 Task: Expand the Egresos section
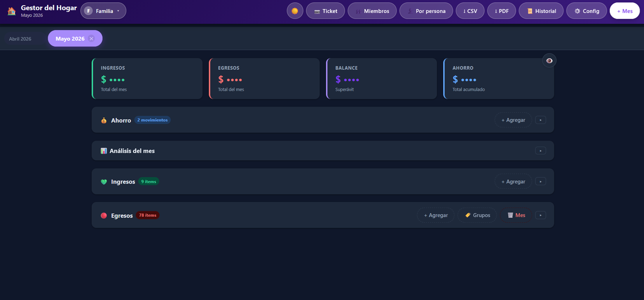point(541,215)
